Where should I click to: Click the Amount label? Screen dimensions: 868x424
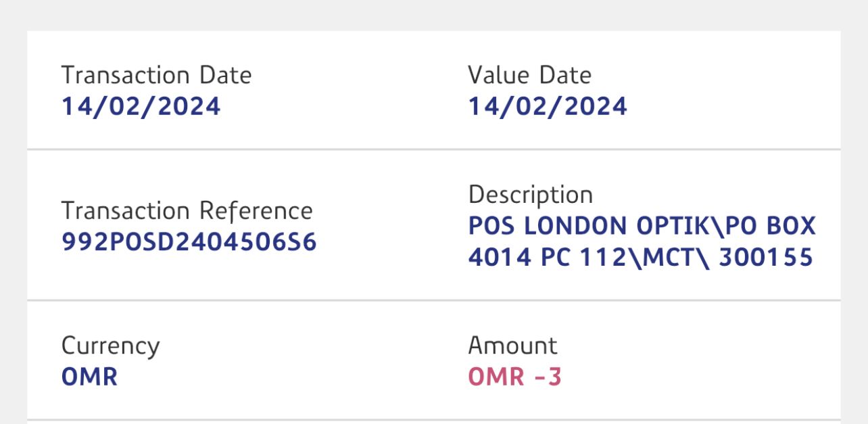(x=512, y=346)
